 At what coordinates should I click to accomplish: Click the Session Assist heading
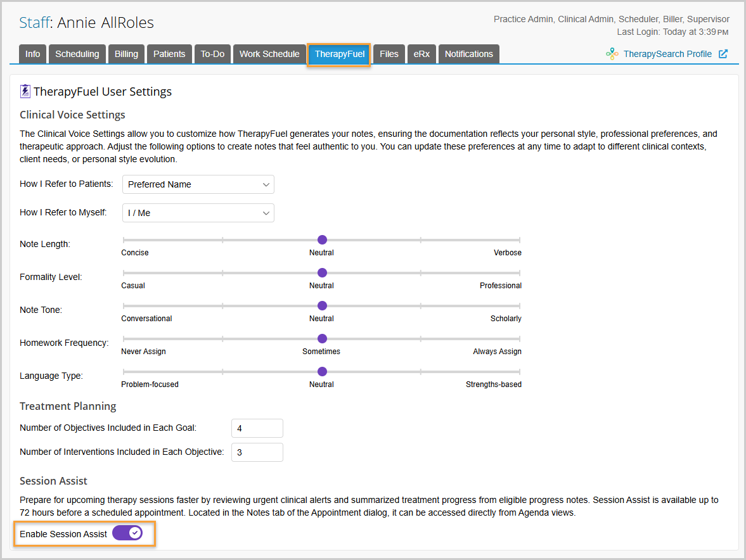coord(53,481)
